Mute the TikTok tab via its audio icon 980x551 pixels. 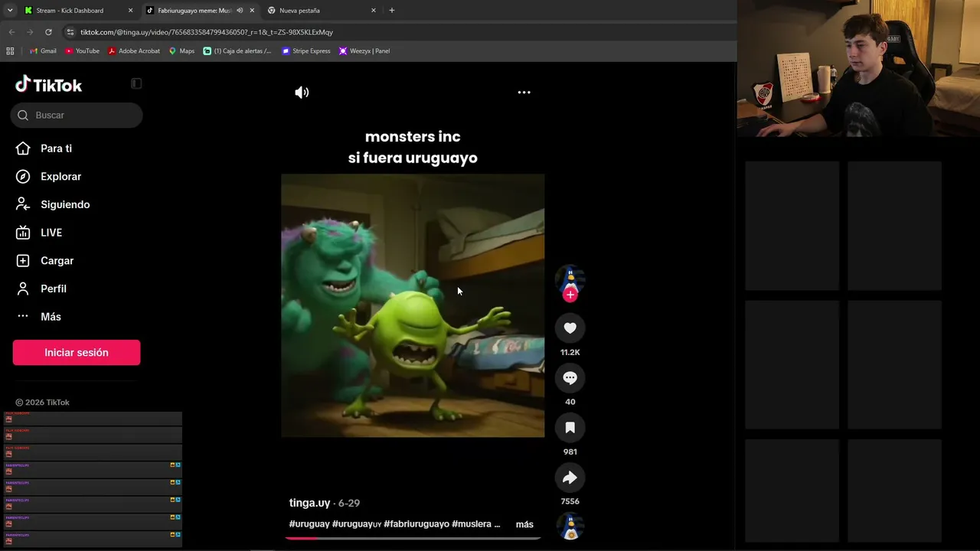tap(240, 11)
